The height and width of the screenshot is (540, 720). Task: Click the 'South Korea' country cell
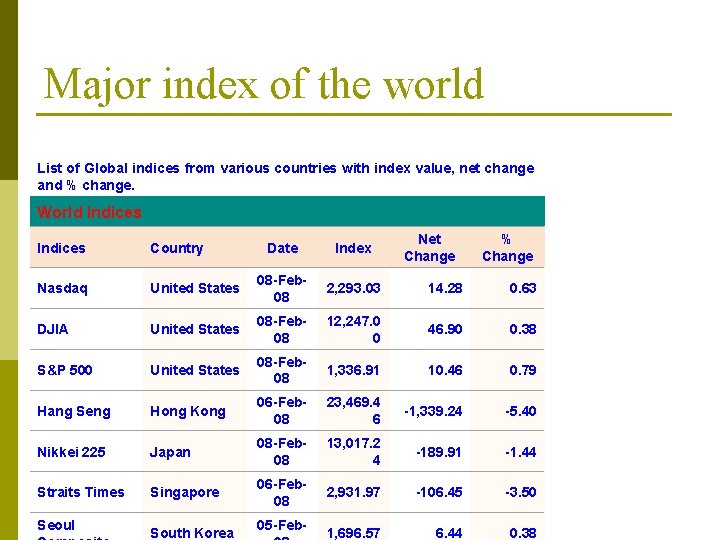pos(192,533)
